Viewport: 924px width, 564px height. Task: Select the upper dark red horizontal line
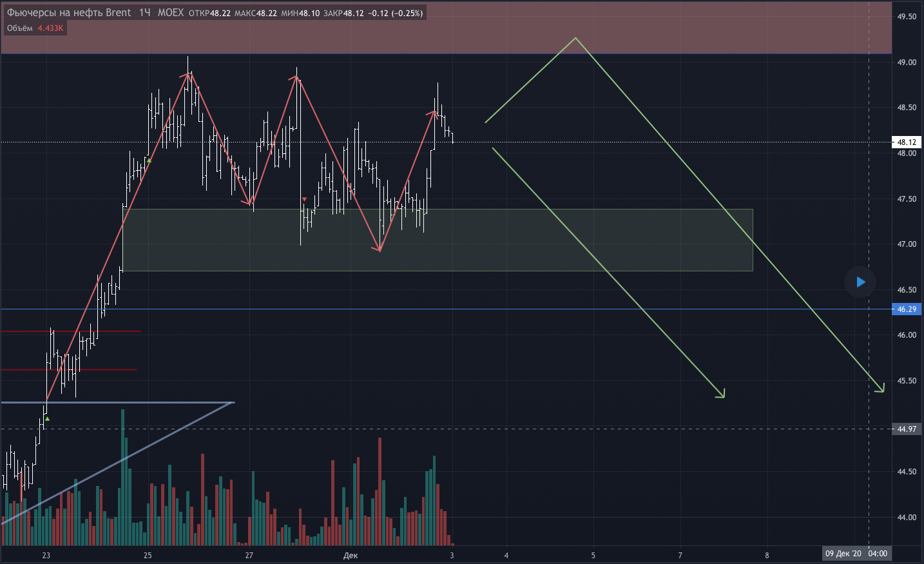71,331
